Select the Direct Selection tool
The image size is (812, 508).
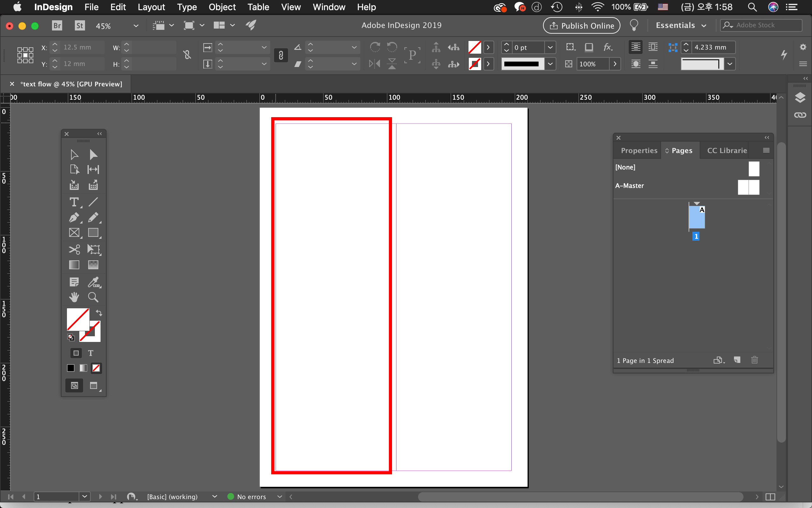pos(93,155)
